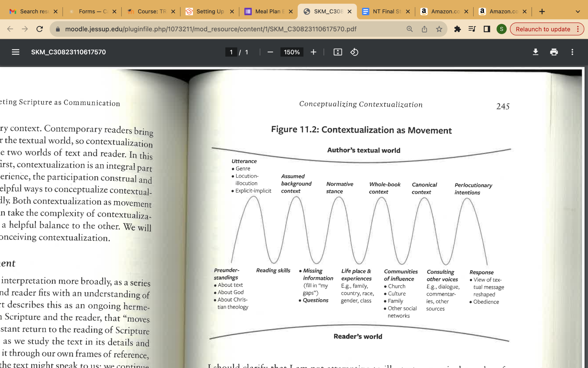Open the Chrome extensions puzzle icon
This screenshot has height=368, width=588.
[457, 29]
